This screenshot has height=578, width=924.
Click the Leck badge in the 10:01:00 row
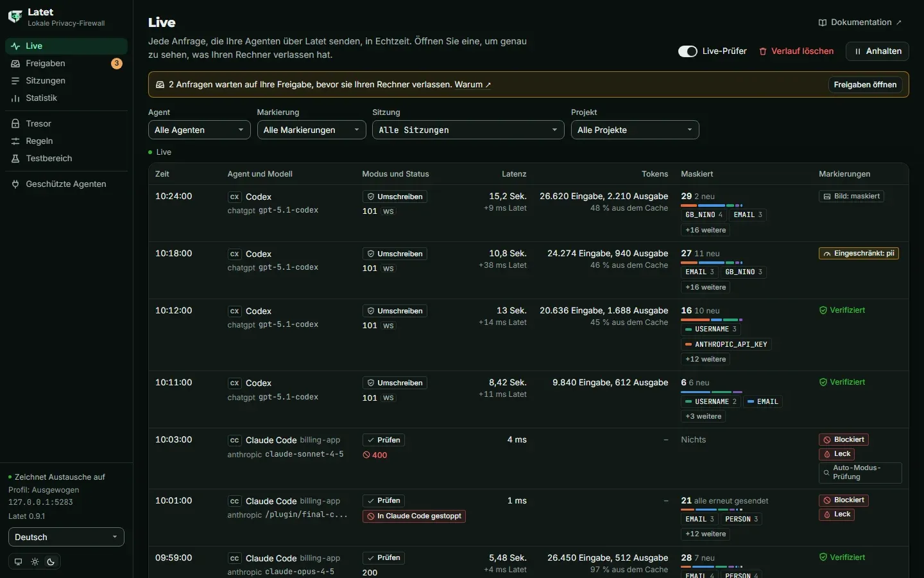[837, 514]
